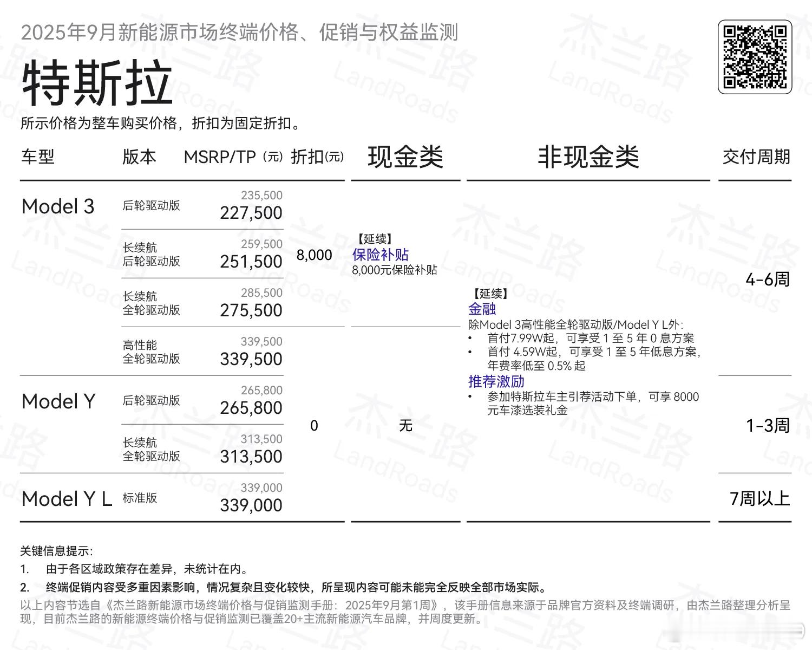Click the 无 cash promotion cell
812x650 pixels.
405,426
